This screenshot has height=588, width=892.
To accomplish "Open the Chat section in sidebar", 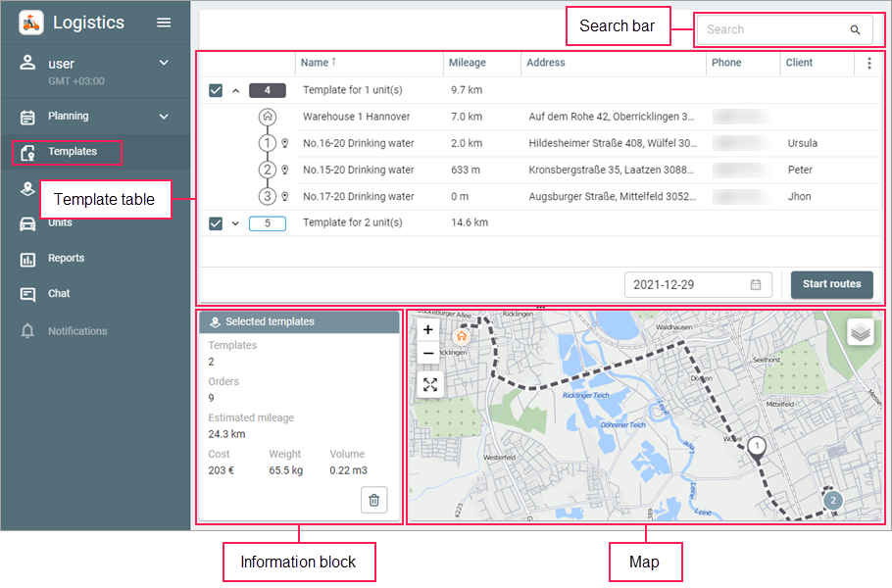I will (59, 294).
